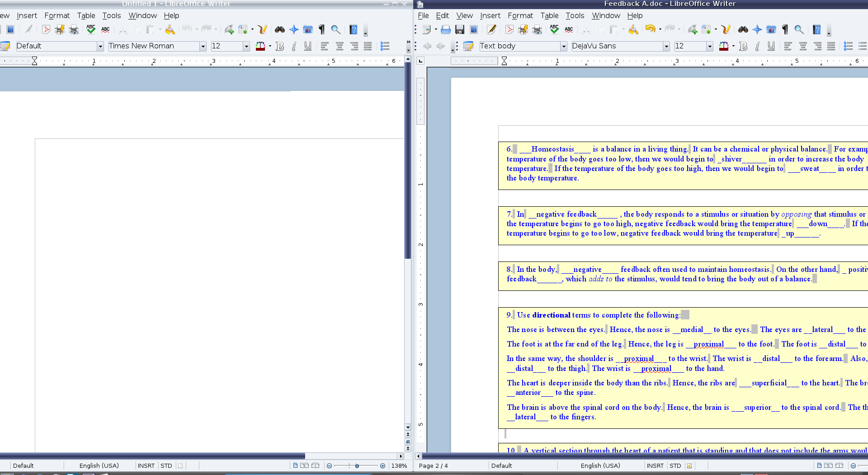Screen dimensions: 868x475
Task: Open Edit menu in Feedback A window
Action: [442, 15]
